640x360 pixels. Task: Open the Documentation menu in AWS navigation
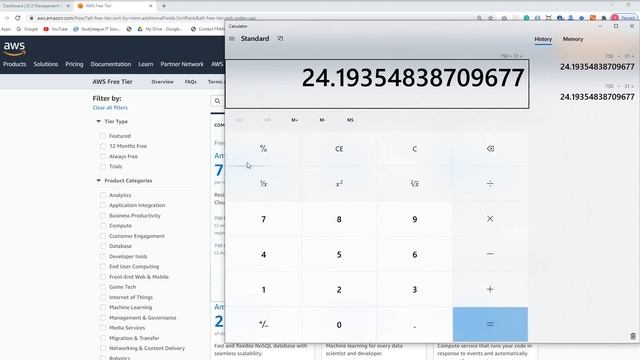coord(111,64)
